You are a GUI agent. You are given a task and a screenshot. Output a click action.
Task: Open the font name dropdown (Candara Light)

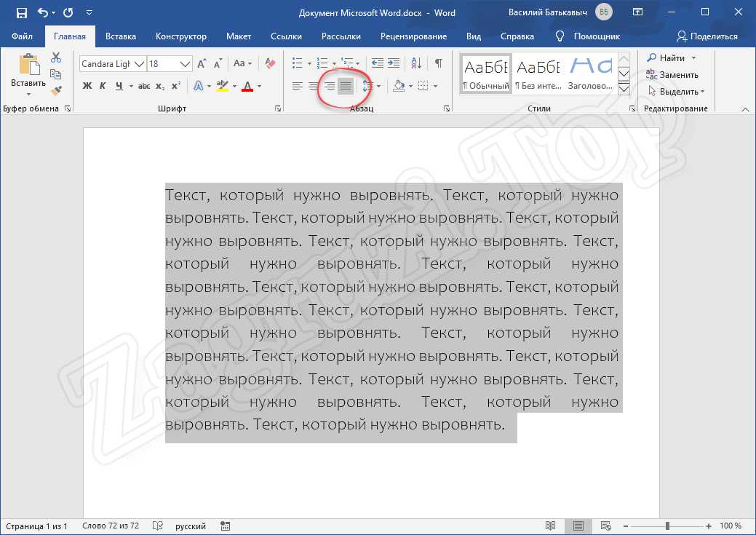tap(140, 63)
